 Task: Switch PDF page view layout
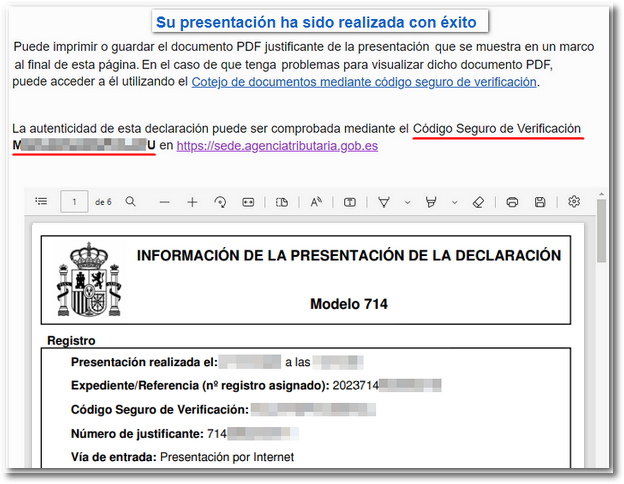(x=282, y=202)
